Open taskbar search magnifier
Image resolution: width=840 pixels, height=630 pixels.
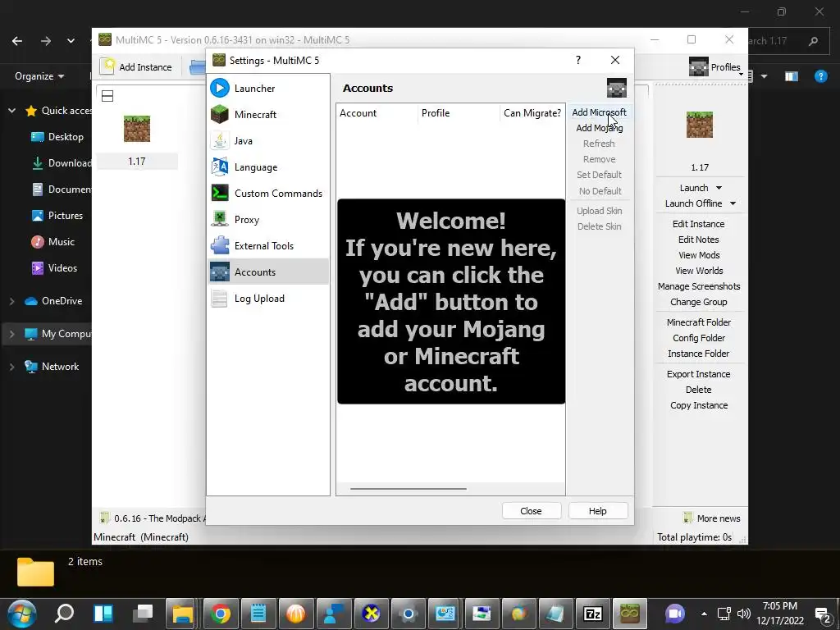click(64, 614)
